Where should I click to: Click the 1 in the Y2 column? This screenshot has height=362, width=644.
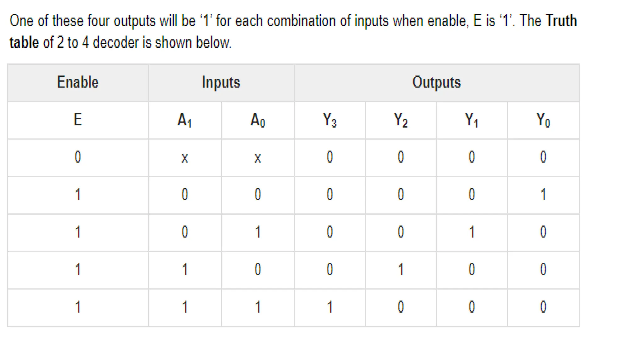(401, 270)
